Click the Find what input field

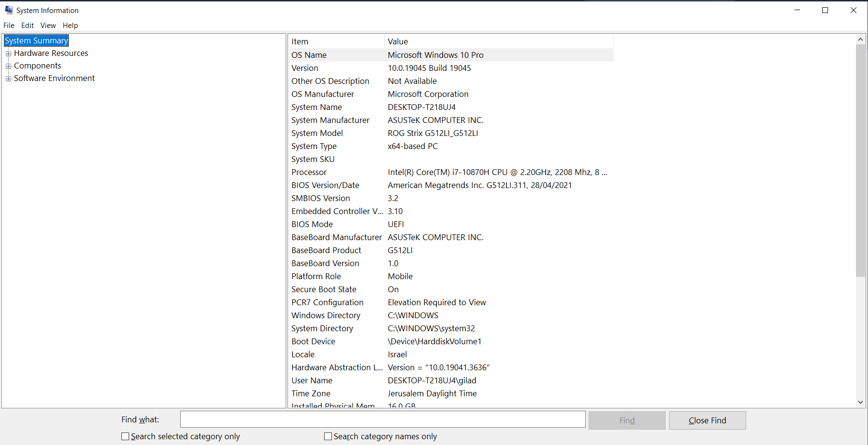pos(383,419)
